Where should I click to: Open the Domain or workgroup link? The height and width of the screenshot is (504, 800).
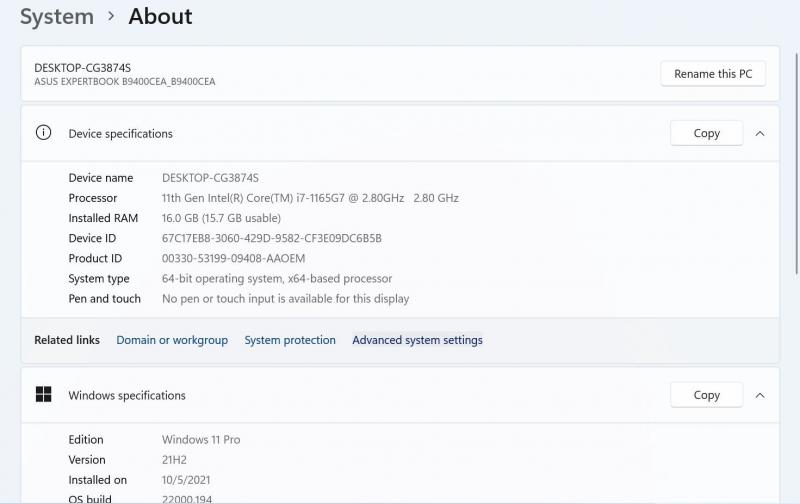[172, 340]
